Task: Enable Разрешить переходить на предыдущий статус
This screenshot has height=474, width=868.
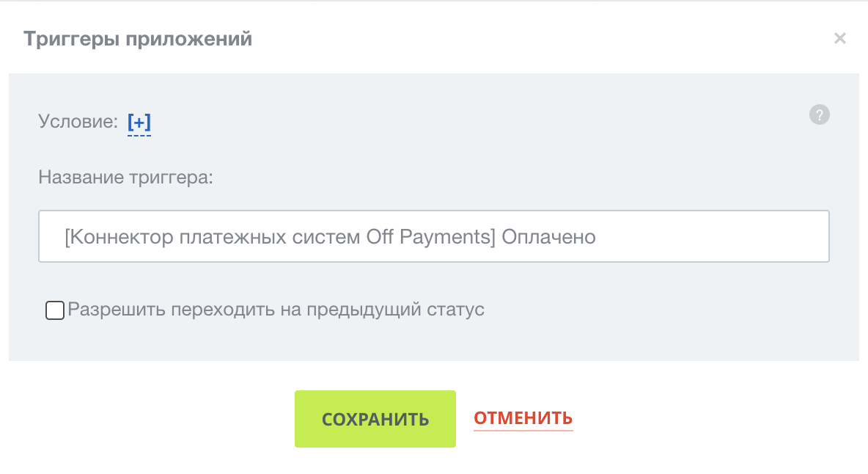Action: click(x=54, y=310)
